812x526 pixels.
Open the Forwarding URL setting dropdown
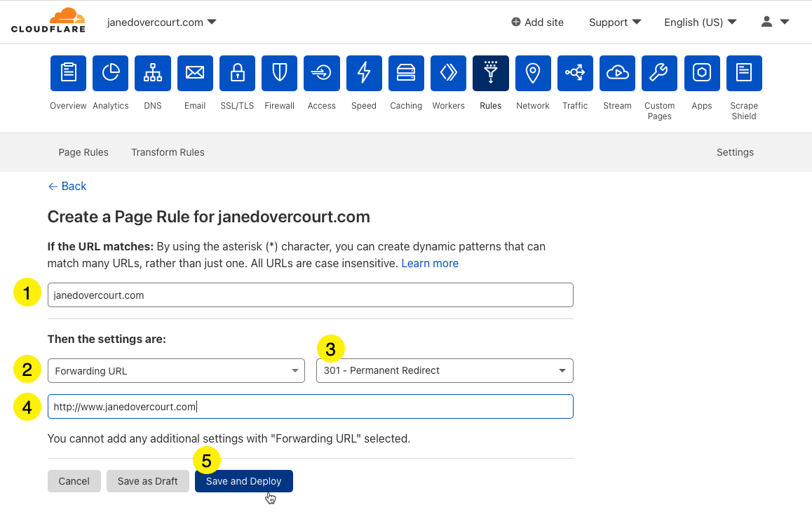tap(176, 371)
